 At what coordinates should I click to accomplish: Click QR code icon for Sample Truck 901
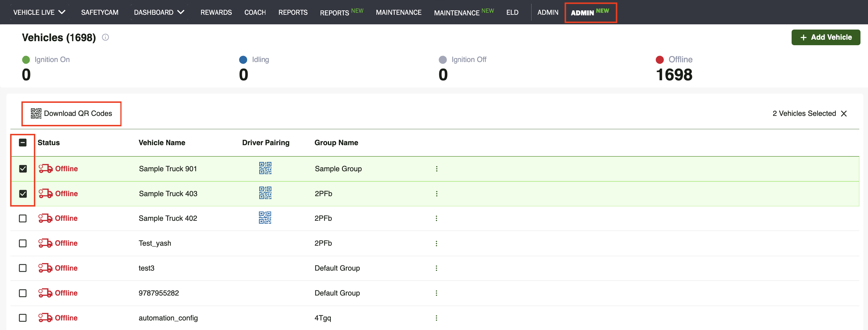265,168
